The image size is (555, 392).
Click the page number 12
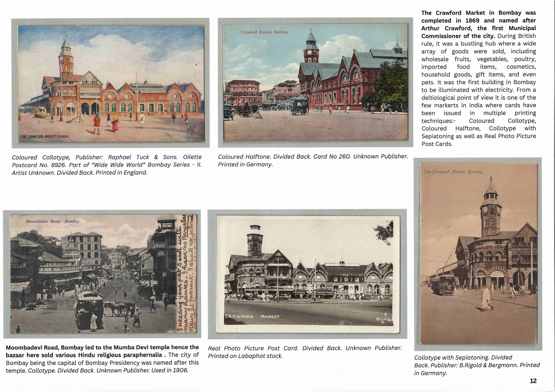[533, 381]
